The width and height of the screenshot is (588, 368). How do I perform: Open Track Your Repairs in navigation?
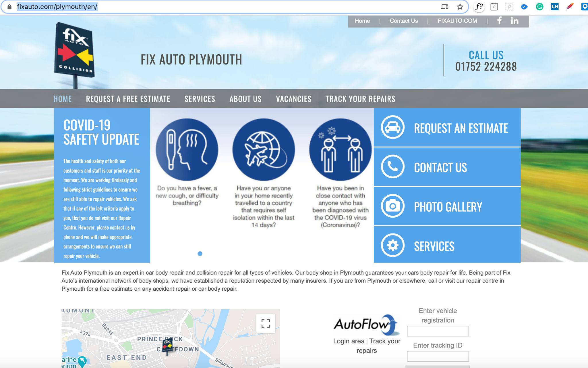tap(360, 99)
